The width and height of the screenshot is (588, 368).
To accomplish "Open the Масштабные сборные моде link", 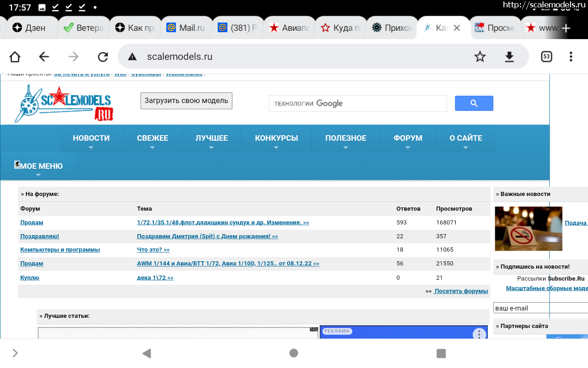I will pos(547,288).
